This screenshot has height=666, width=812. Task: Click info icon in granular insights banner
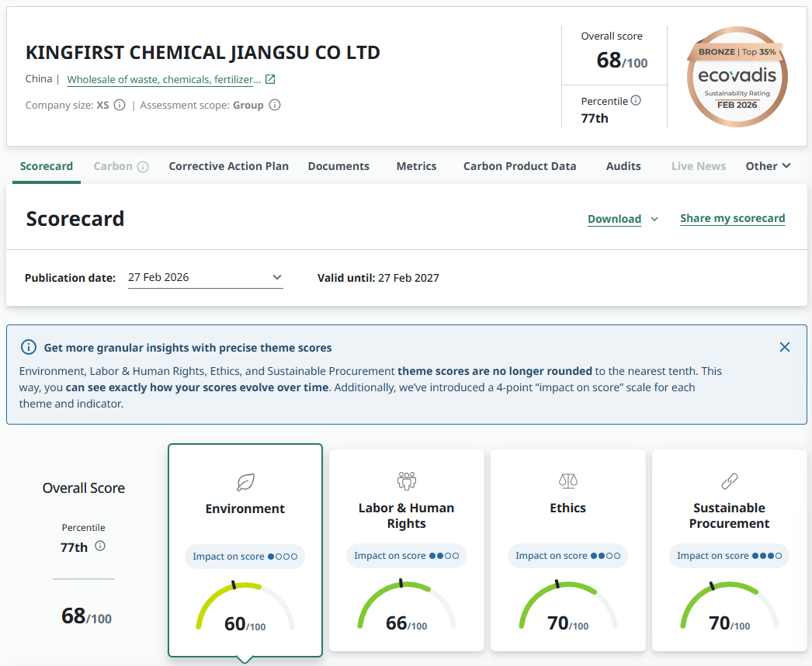29,348
